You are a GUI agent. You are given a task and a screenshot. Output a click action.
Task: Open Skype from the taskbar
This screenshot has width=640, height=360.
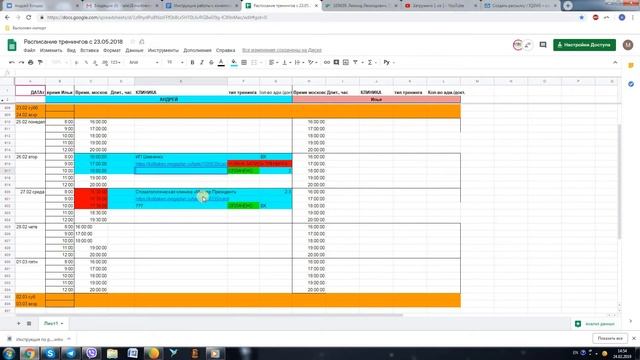50,353
